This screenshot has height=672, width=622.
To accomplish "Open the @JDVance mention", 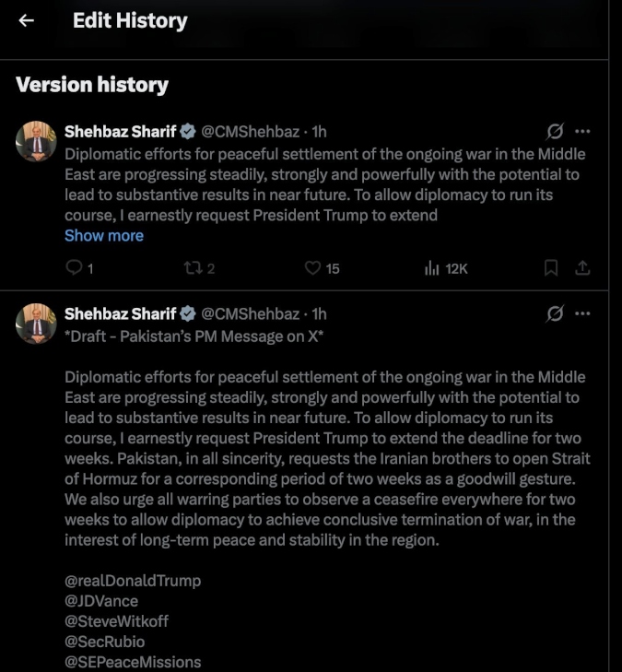I will click(101, 601).
